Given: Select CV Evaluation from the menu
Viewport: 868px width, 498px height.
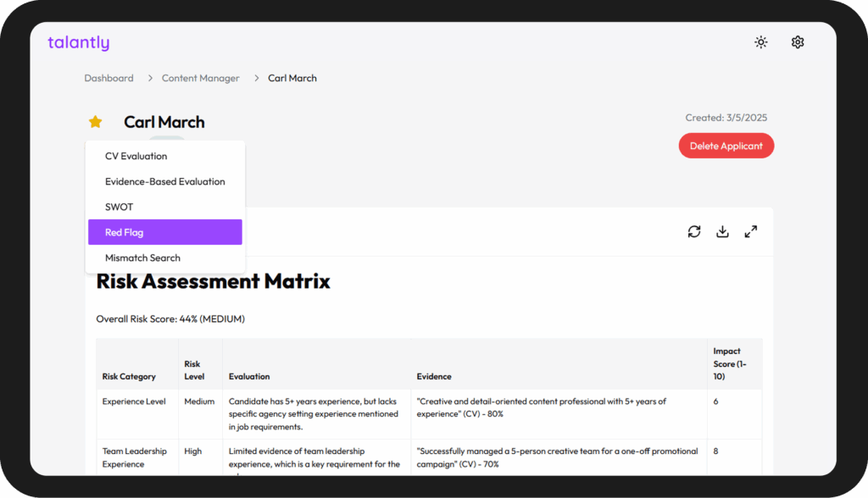Looking at the screenshot, I should pyautogui.click(x=165, y=156).
